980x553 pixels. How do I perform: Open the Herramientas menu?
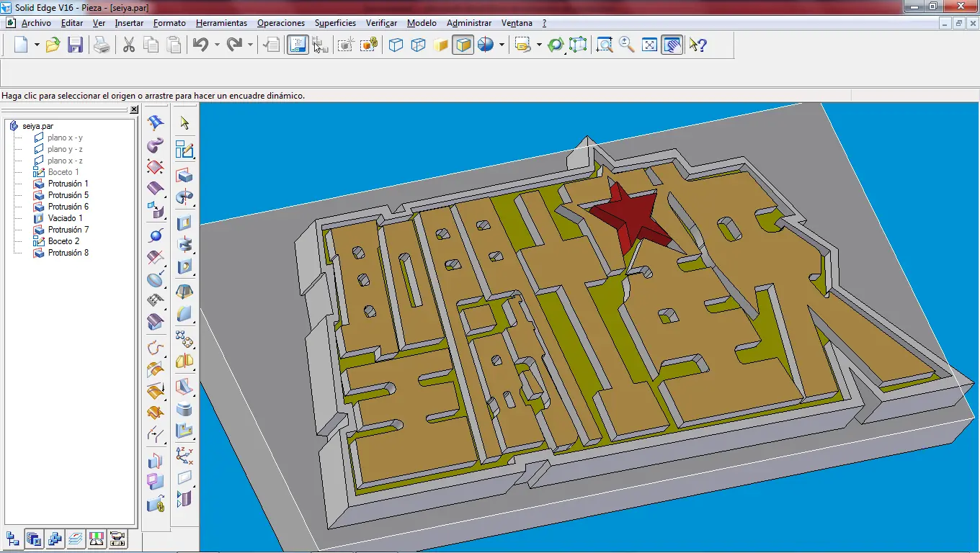coord(221,23)
